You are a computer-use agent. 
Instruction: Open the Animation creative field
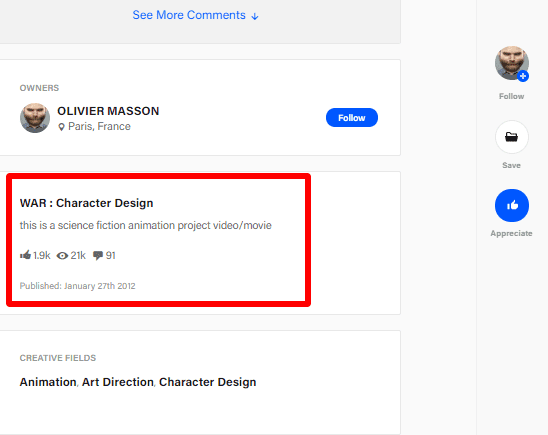[x=48, y=382]
